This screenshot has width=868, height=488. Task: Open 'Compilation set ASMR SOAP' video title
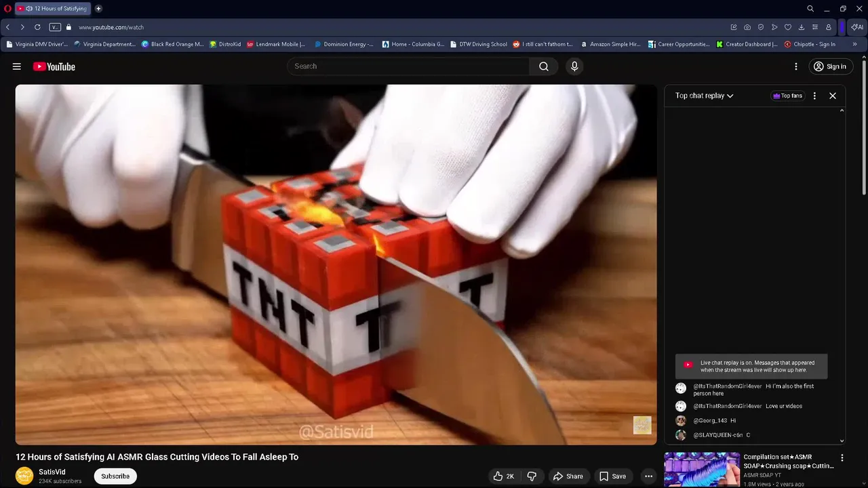[x=789, y=462]
